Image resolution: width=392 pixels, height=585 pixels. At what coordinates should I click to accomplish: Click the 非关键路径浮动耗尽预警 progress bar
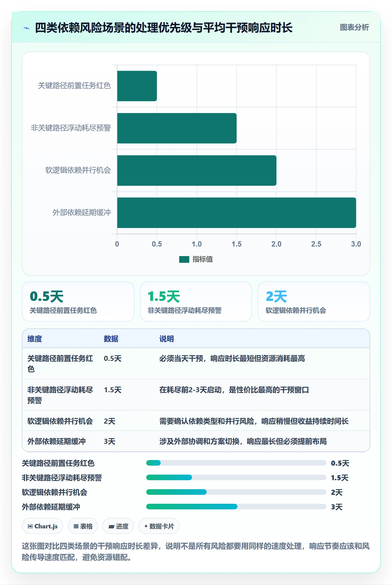236,477
